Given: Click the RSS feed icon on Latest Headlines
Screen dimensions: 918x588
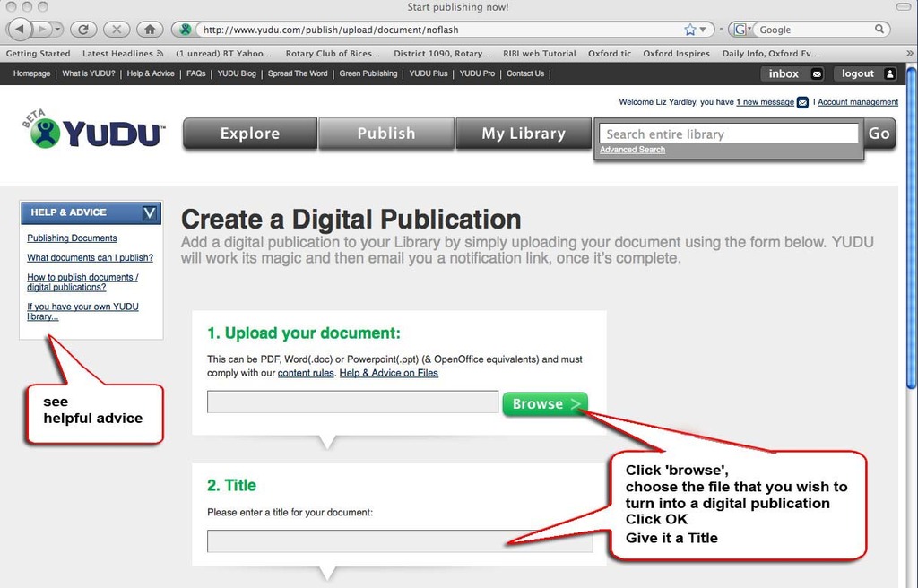Looking at the screenshot, I should 160,53.
